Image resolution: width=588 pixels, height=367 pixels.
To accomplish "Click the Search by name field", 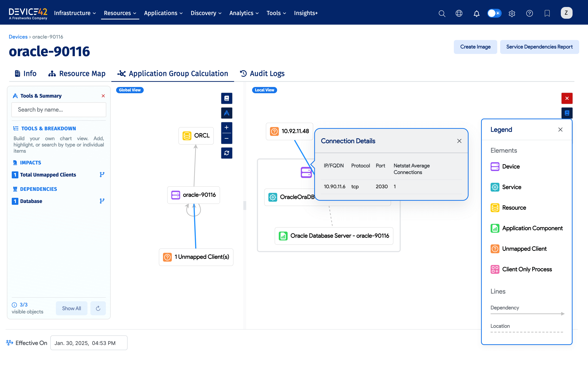I will 59,110.
